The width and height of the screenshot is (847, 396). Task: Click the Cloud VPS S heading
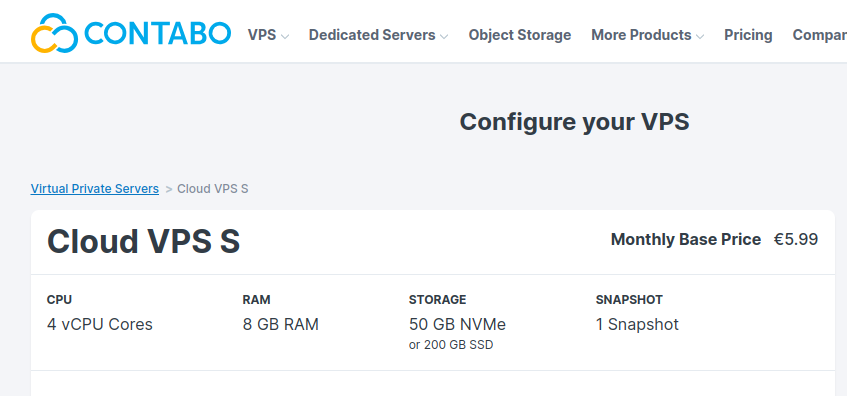(144, 241)
